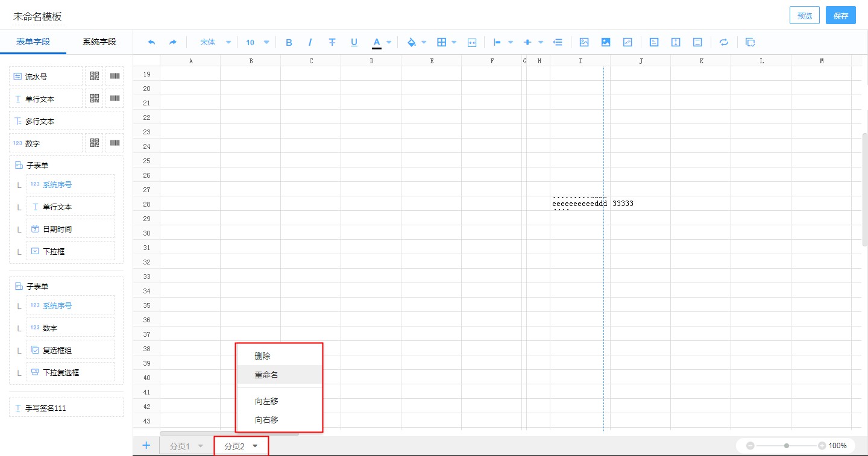This screenshot has height=456, width=868.
Task: Click the merge cells icon
Action: coord(472,42)
